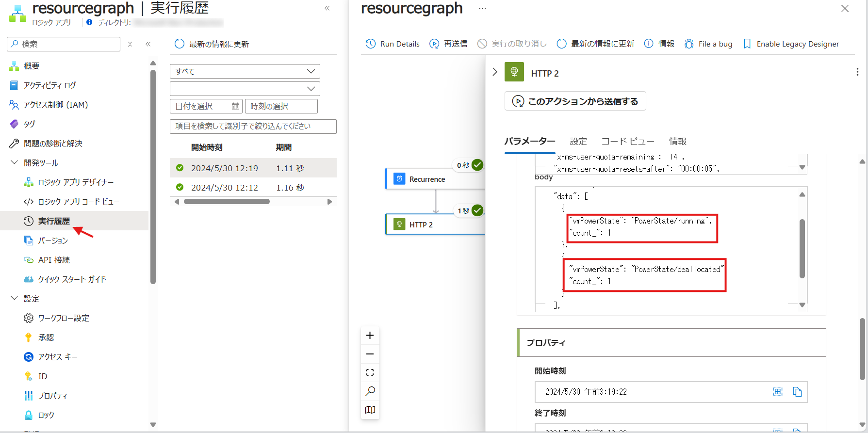
Task: Open the empty filter dropdown below すべて
Action: pos(245,89)
